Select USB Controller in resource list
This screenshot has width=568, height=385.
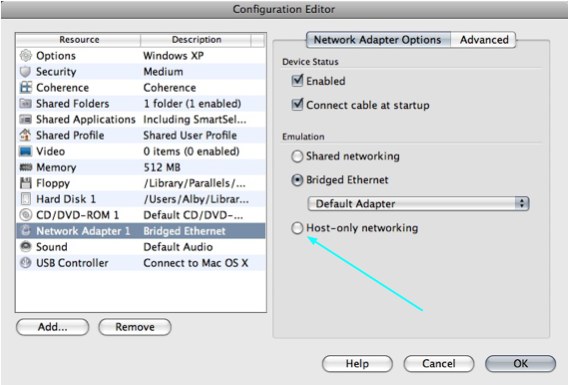[72, 263]
